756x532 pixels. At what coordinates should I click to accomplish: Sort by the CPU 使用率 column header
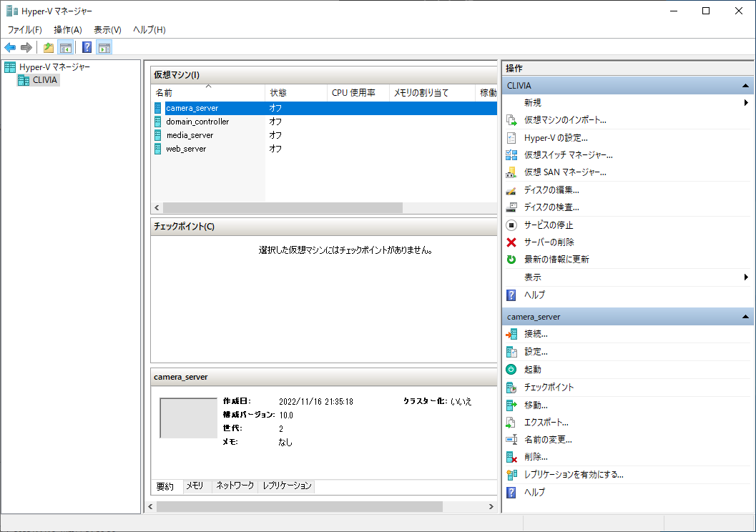pyautogui.click(x=358, y=92)
